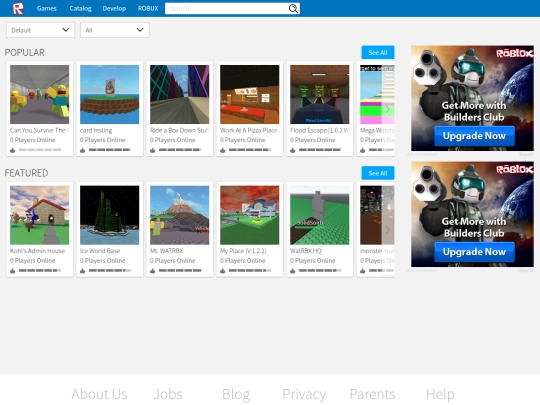Click the My Place (V 1.2.1) title

243,251
